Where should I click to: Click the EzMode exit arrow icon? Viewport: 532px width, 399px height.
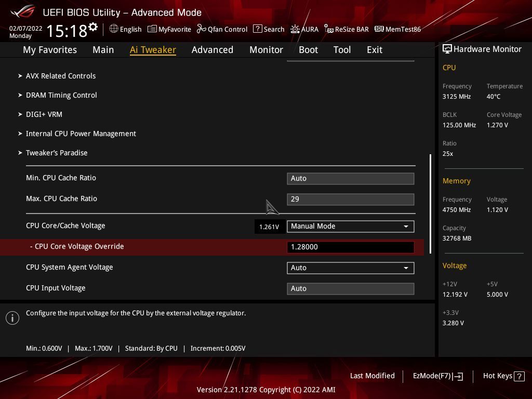click(x=458, y=376)
